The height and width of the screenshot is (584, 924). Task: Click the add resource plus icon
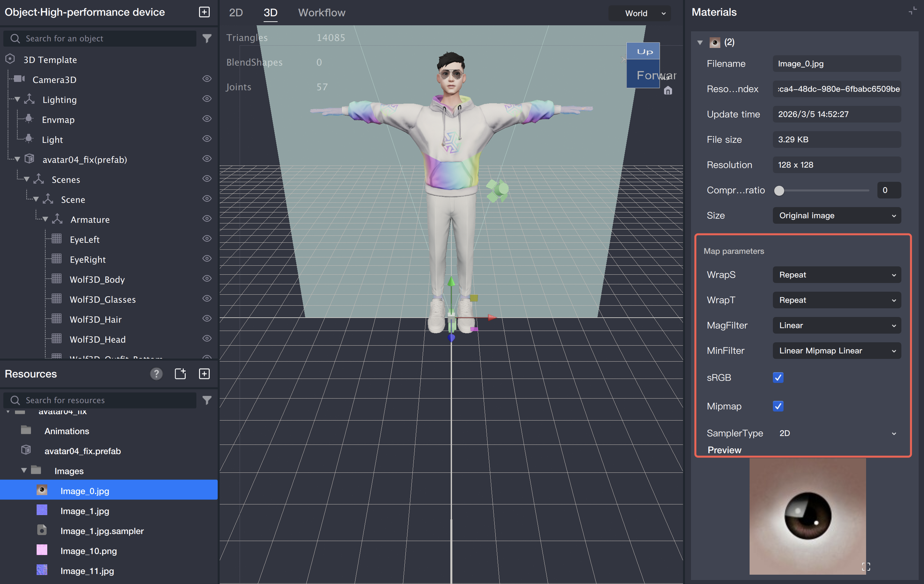click(204, 374)
